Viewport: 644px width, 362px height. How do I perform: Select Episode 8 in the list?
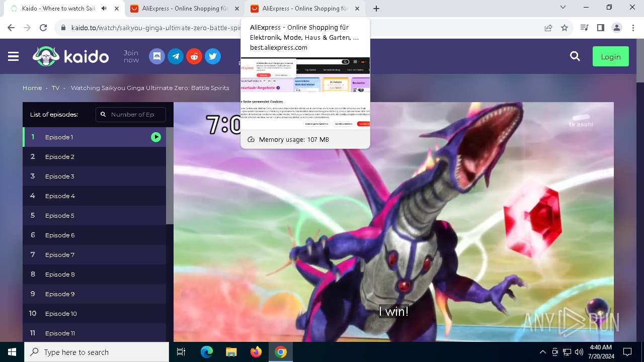pos(94,274)
